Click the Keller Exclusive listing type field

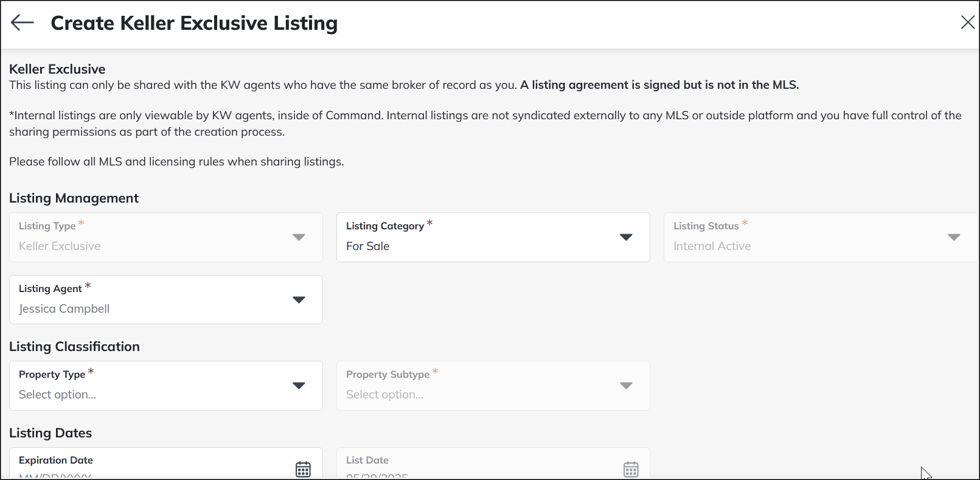pyautogui.click(x=122, y=246)
